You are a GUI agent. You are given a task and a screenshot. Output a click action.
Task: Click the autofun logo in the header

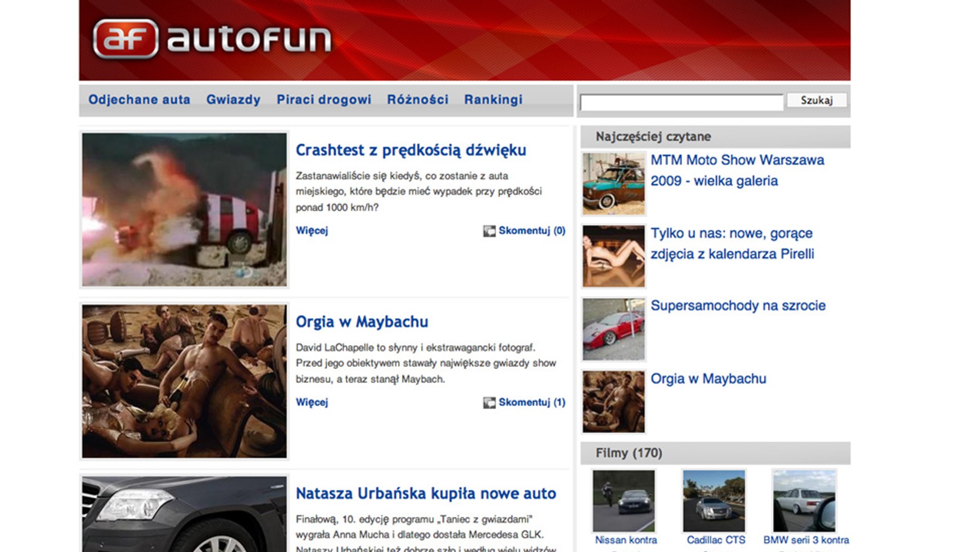pos(212,39)
